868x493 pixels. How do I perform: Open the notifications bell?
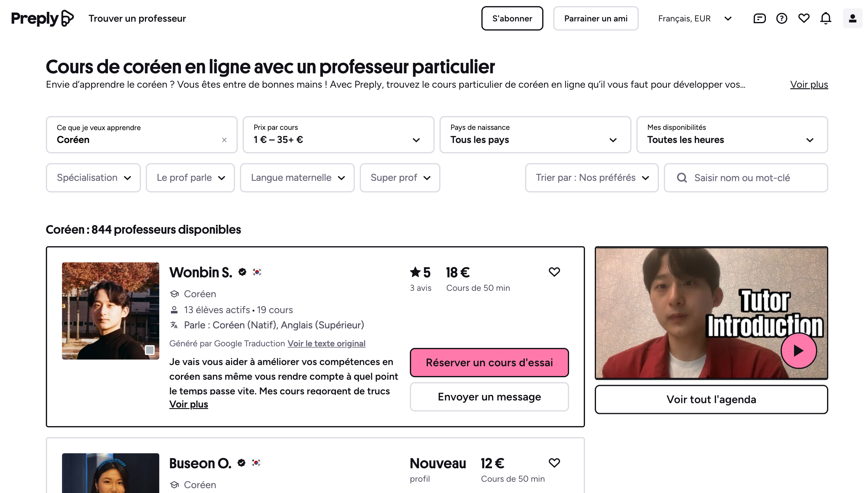click(x=826, y=18)
